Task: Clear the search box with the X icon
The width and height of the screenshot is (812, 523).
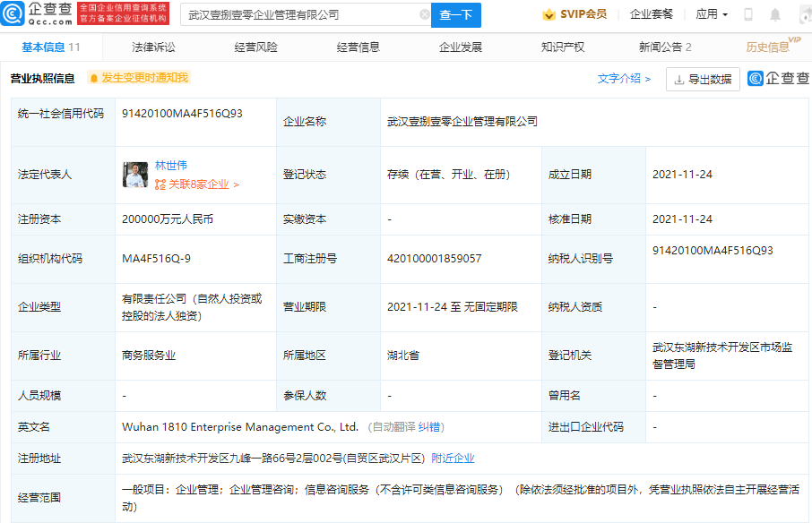Action: tap(425, 15)
